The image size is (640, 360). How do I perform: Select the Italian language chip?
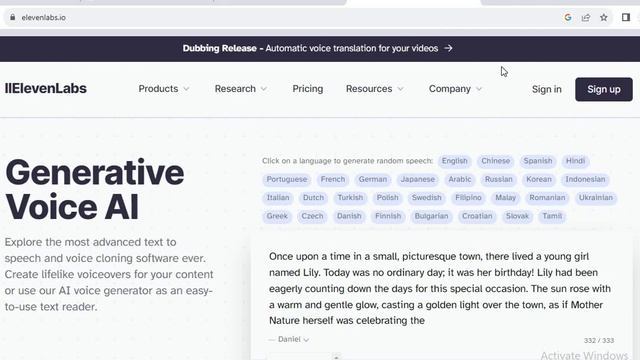[x=278, y=198]
